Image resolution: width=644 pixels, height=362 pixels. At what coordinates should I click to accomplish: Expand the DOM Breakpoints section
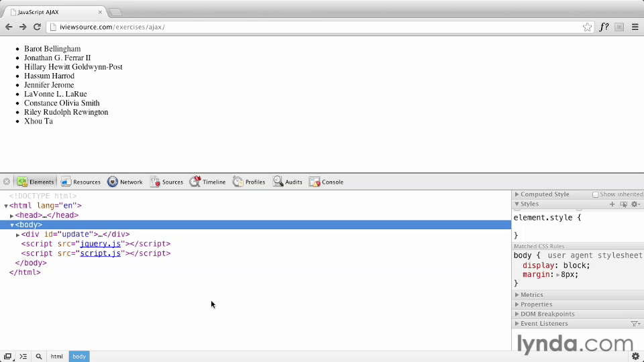click(517, 314)
